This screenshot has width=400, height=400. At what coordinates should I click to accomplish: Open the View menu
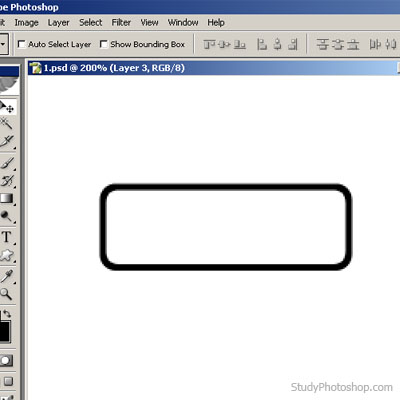[x=149, y=23]
